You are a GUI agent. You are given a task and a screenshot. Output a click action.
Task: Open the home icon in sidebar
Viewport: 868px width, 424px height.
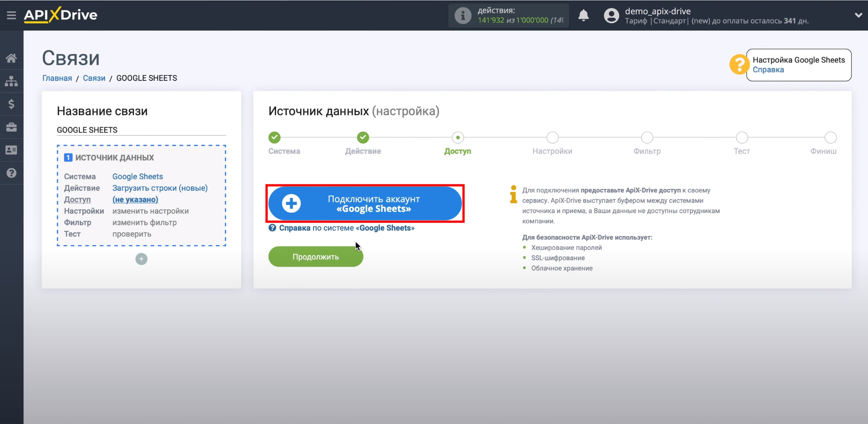click(x=12, y=58)
